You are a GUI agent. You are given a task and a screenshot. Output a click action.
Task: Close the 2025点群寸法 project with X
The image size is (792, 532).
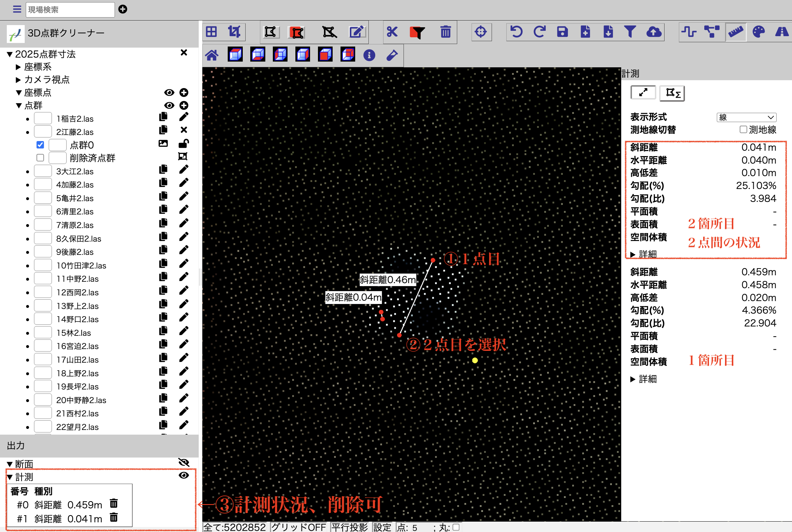click(184, 53)
